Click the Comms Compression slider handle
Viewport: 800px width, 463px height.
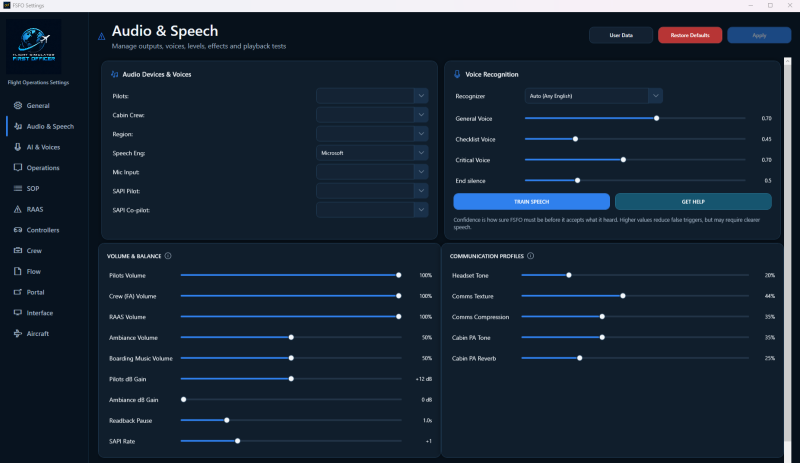coord(603,316)
